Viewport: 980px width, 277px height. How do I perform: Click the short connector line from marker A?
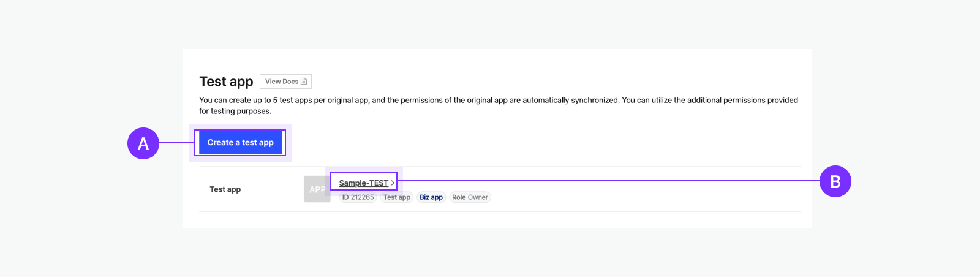176,143
